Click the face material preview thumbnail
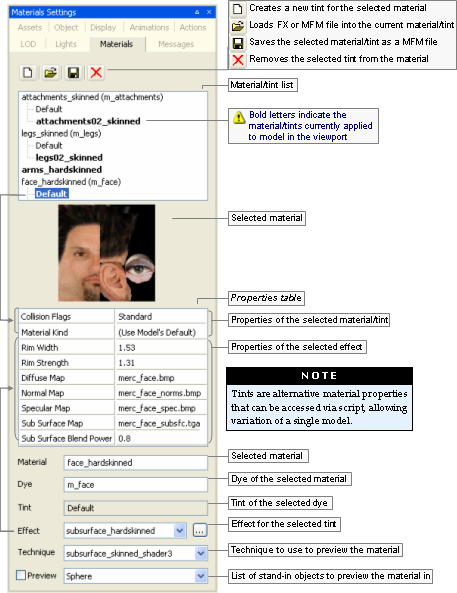Screen dimensions: 457x593 click(x=107, y=253)
